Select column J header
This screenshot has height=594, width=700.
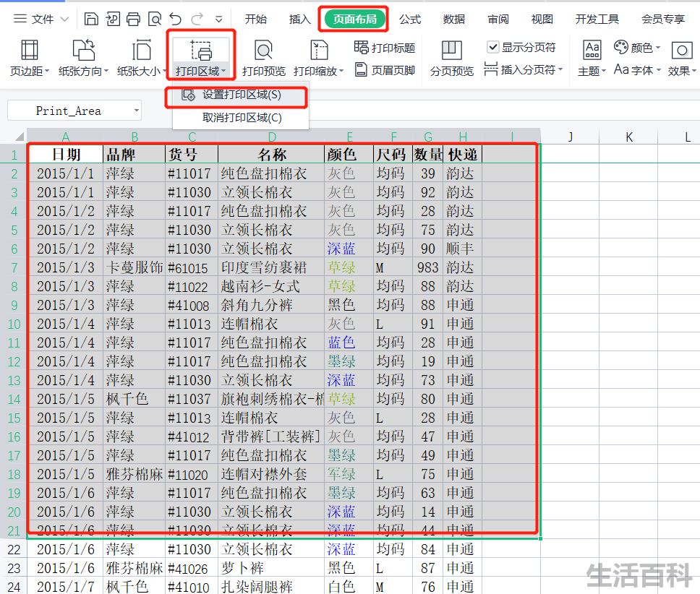pos(570,137)
